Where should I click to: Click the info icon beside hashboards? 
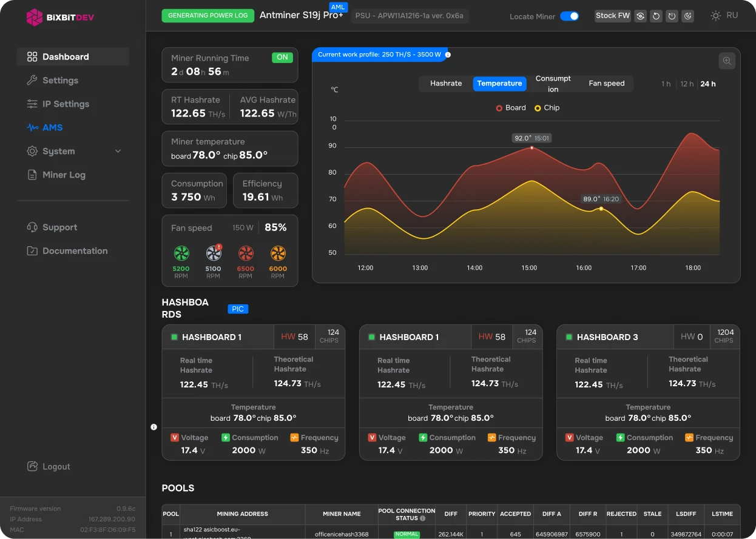tap(154, 427)
